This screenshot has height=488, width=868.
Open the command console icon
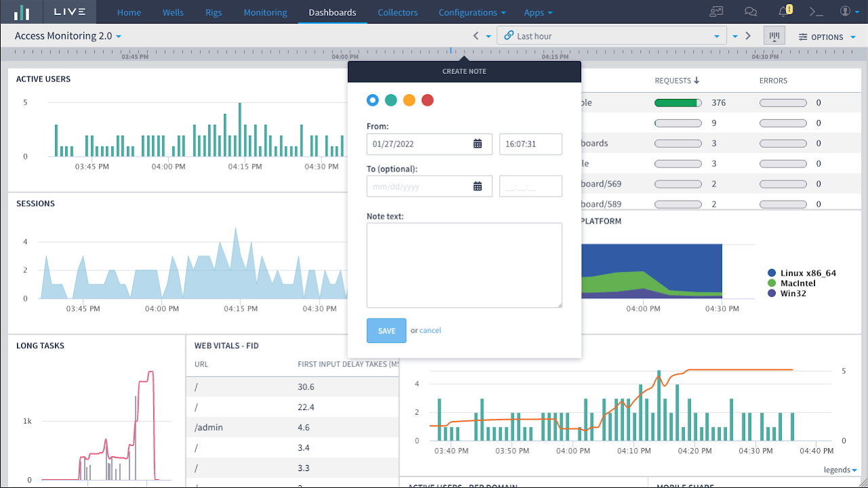coord(816,12)
